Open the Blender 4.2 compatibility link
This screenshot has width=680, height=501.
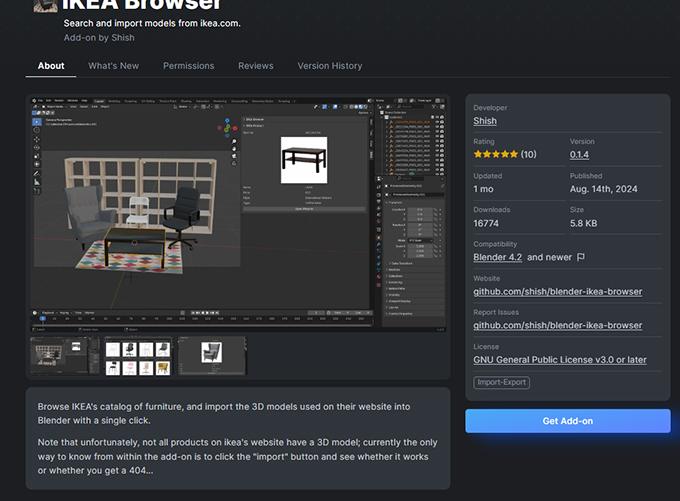click(497, 257)
